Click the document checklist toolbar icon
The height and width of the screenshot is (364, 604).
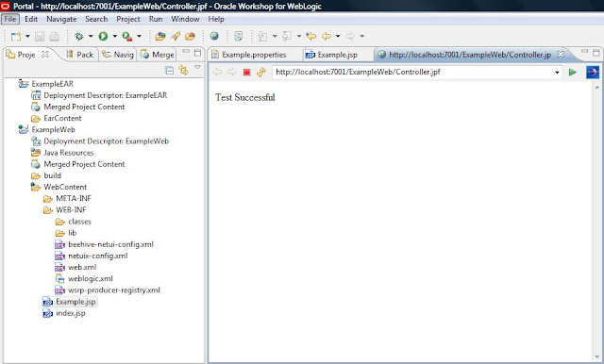[x=239, y=36]
